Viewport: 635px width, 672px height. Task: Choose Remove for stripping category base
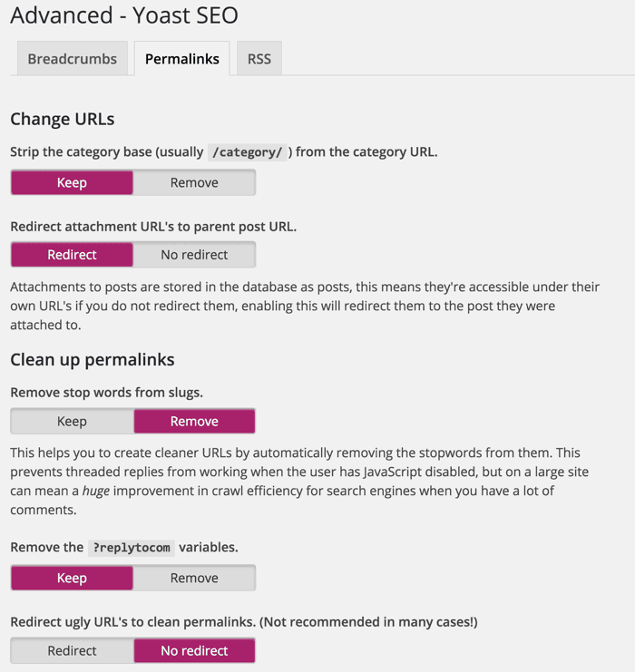pyautogui.click(x=194, y=182)
